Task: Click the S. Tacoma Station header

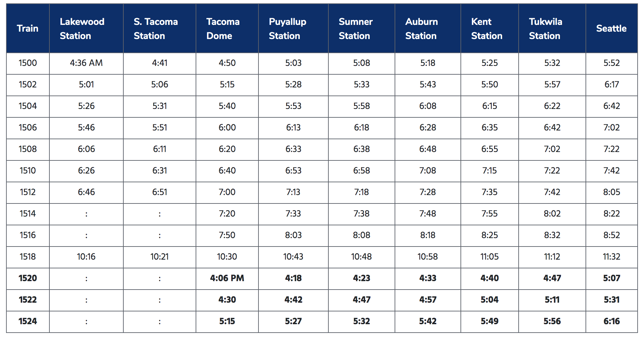Action: [156, 29]
